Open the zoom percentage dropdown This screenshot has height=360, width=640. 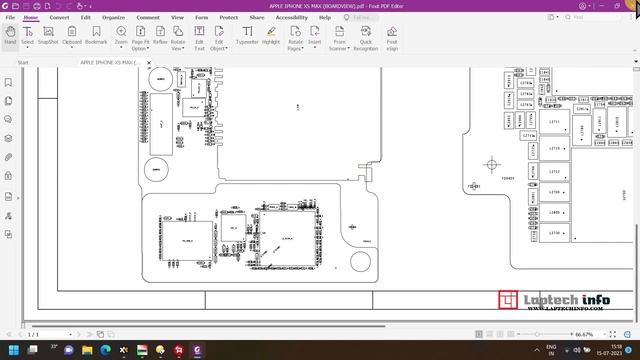coord(604,334)
